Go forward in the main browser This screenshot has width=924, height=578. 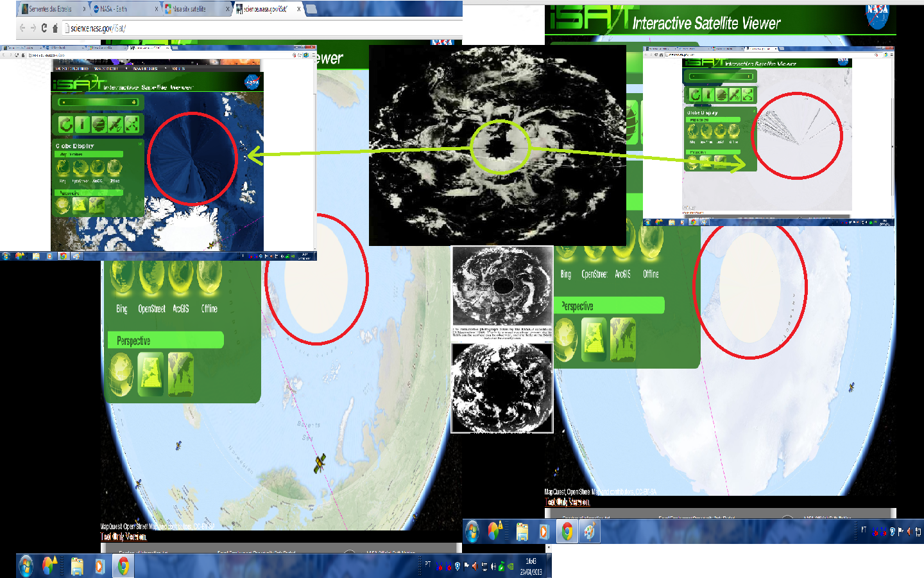pos(33,28)
